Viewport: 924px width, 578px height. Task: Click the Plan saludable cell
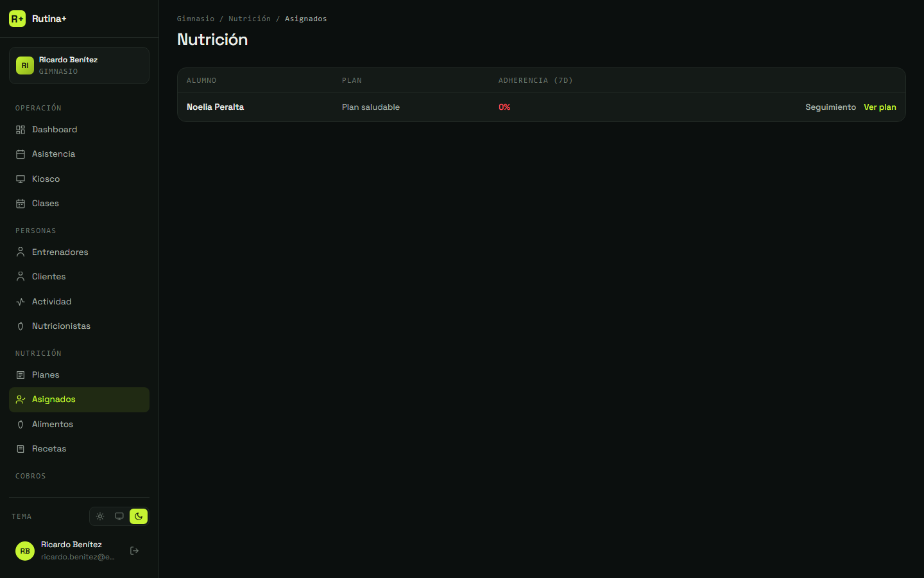coord(371,107)
